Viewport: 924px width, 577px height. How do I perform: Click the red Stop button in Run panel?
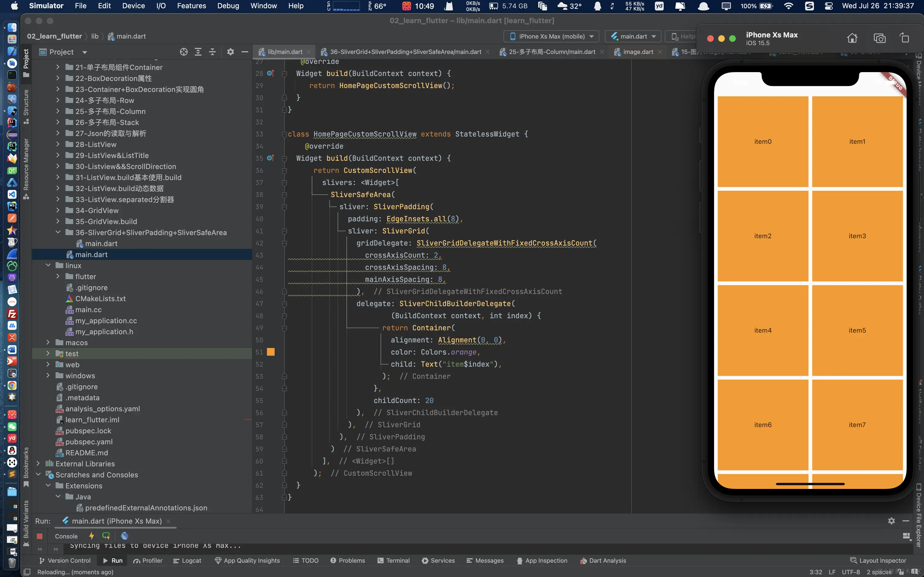(x=39, y=536)
